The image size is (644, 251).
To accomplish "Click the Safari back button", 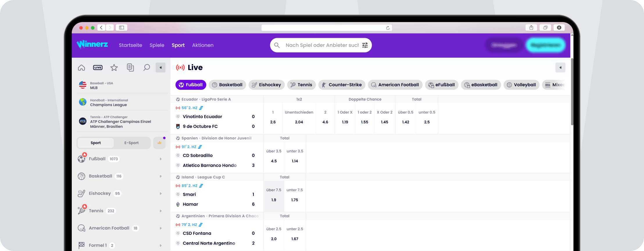I will (101, 28).
